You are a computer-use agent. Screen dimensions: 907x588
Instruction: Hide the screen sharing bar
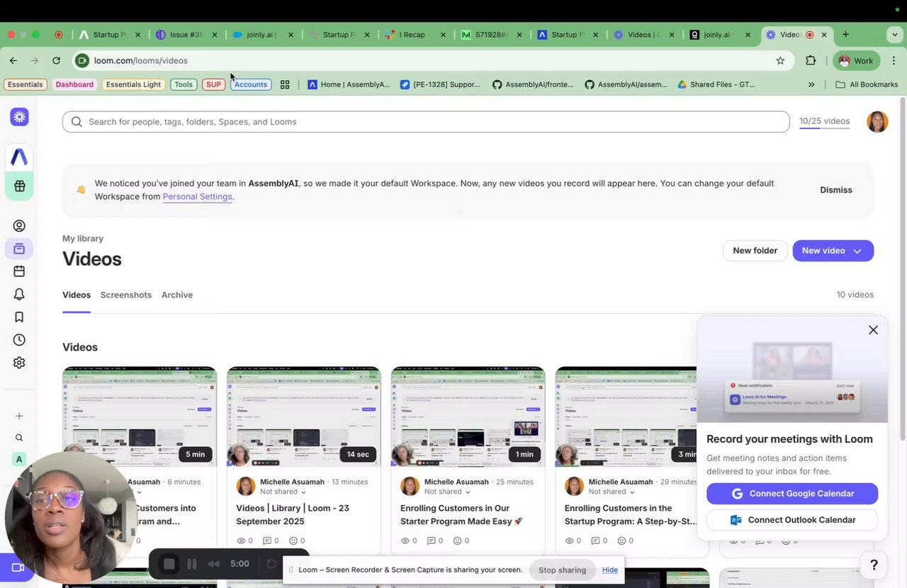[610, 570]
